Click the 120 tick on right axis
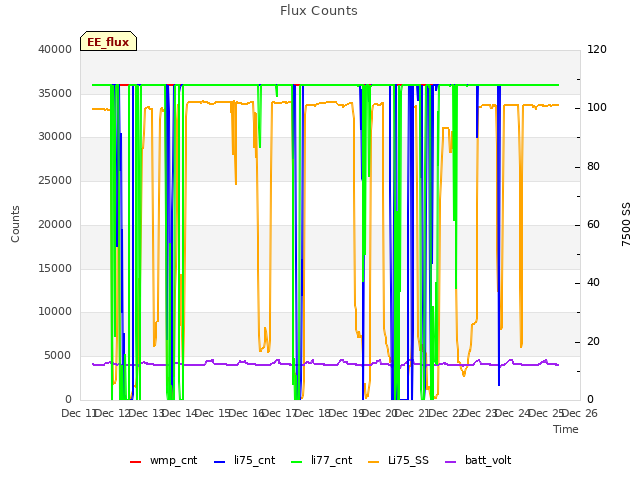This screenshot has height=480, width=640. point(597,49)
